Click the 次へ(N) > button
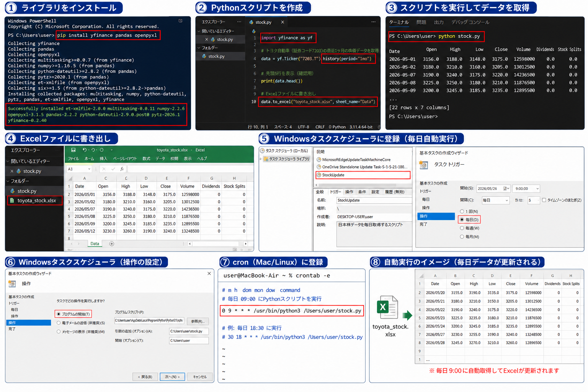 tap(172, 377)
